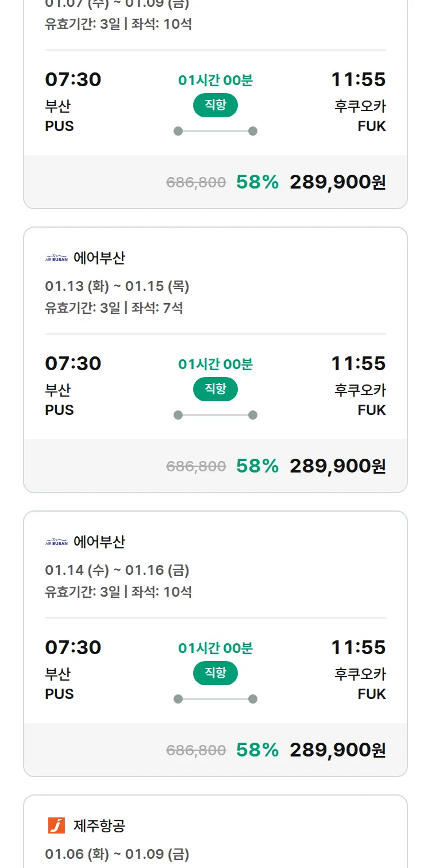Open the 01.14 (수) ~ 01.16 (금) date text
Image resolution: width=431 pixels, height=868 pixels.
(117, 570)
